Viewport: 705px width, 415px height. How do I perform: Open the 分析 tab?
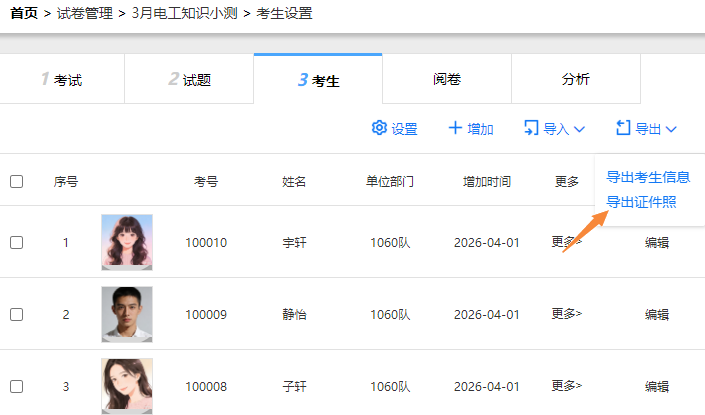(576, 79)
